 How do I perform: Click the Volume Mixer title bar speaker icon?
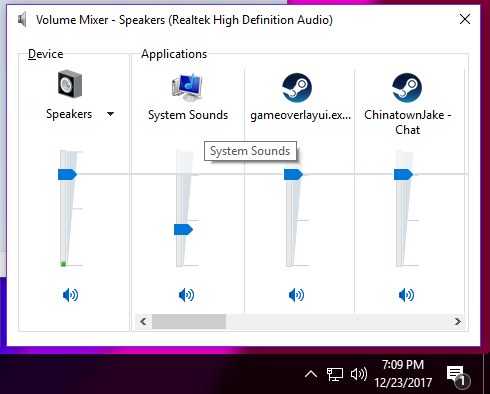point(22,20)
